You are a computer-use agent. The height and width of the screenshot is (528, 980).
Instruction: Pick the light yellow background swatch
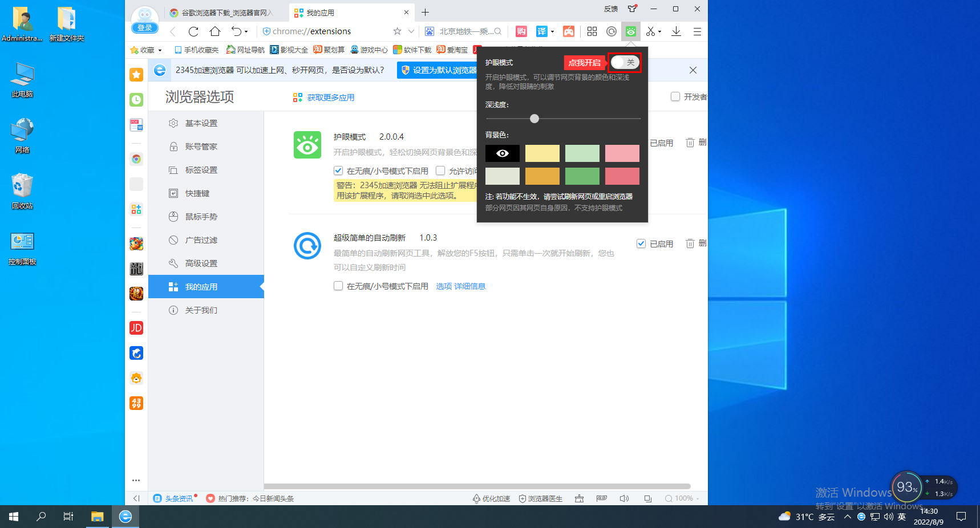[x=542, y=153]
